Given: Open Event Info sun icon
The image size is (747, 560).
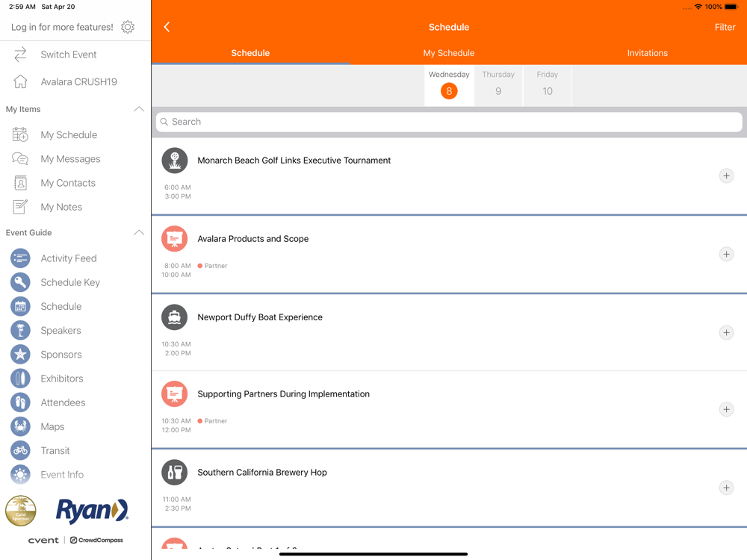Looking at the screenshot, I should (x=20, y=475).
